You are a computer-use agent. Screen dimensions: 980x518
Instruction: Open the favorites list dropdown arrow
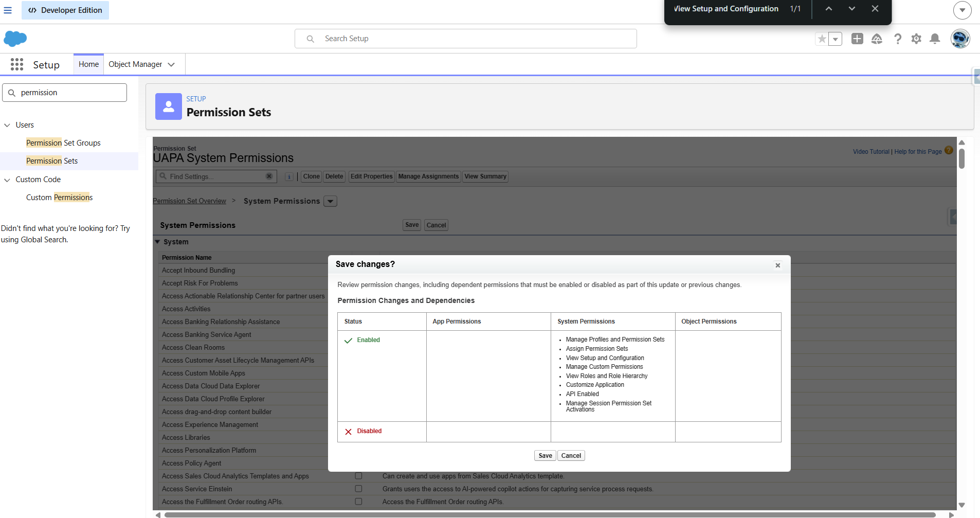coord(836,39)
